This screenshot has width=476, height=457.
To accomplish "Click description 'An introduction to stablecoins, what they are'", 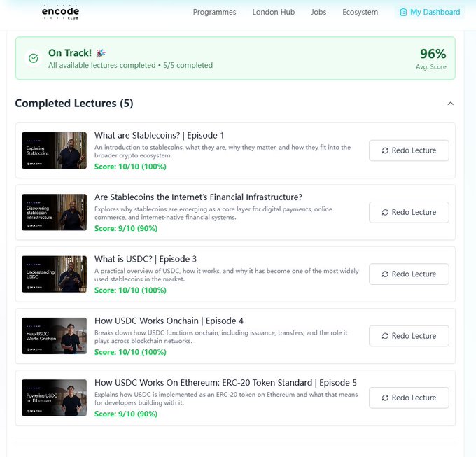I will point(223,151).
